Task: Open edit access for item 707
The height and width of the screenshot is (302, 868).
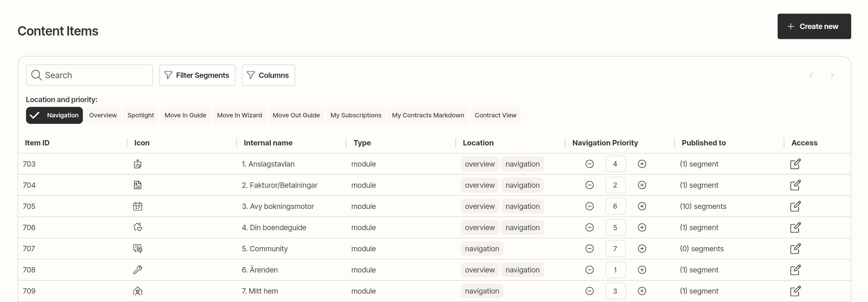Action: point(795,249)
